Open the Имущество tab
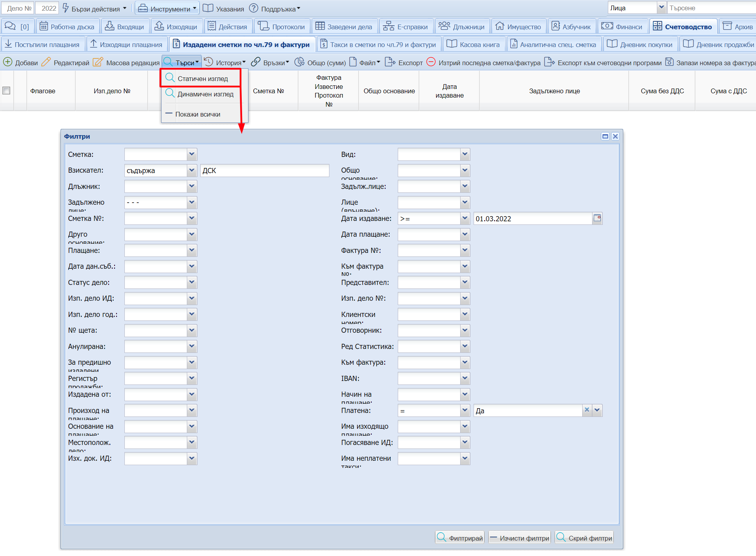The image size is (756, 556). pyautogui.click(x=519, y=26)
